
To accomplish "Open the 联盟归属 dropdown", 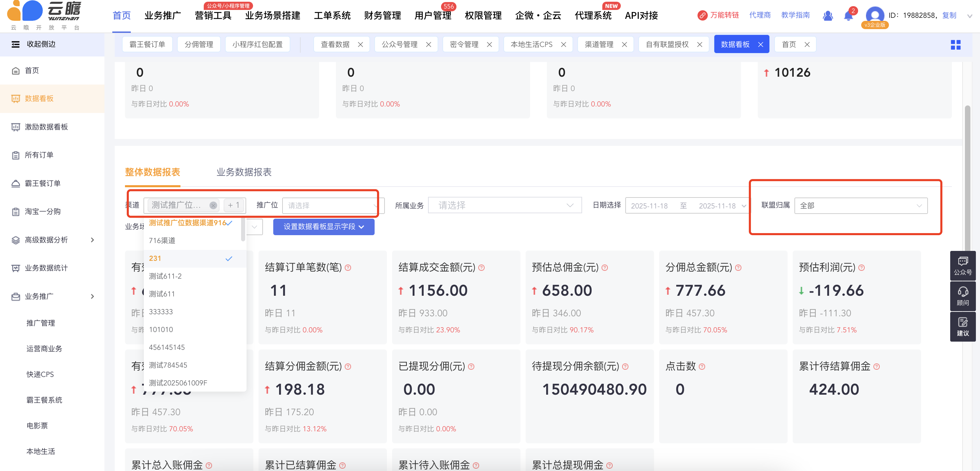I will coord(860,205).
